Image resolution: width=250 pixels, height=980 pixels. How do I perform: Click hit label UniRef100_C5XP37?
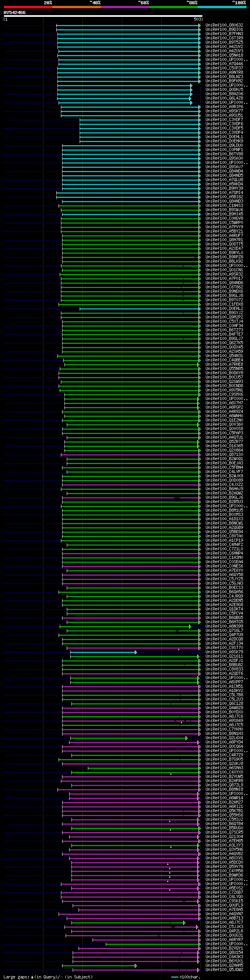[x=224, y=68]
